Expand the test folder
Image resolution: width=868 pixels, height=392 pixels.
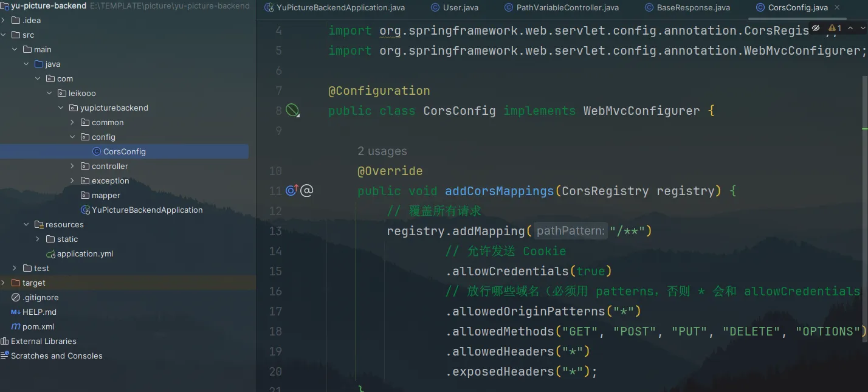tap(15, 268)
